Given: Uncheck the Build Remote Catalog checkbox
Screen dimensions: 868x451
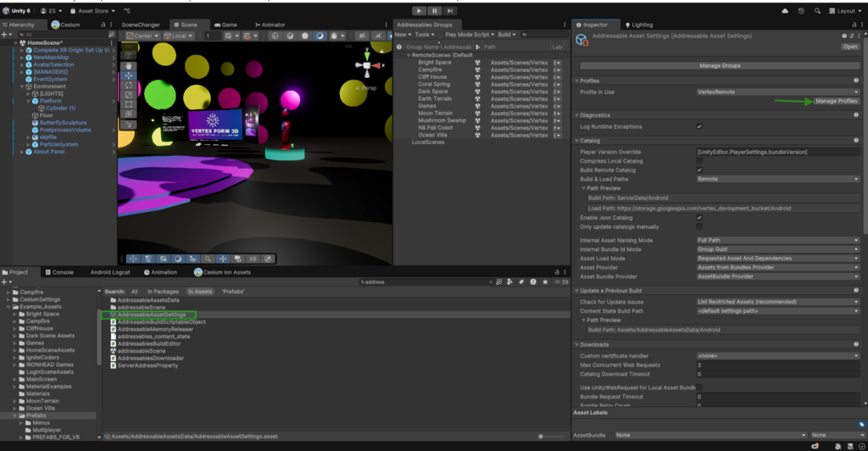Looking at the screenshot, I should [699, 170].
